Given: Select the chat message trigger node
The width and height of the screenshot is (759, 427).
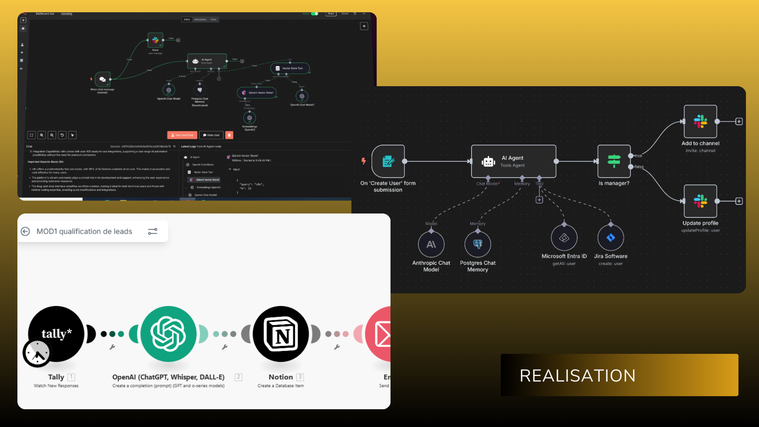Looking at the screenshot, I should 102,79.
